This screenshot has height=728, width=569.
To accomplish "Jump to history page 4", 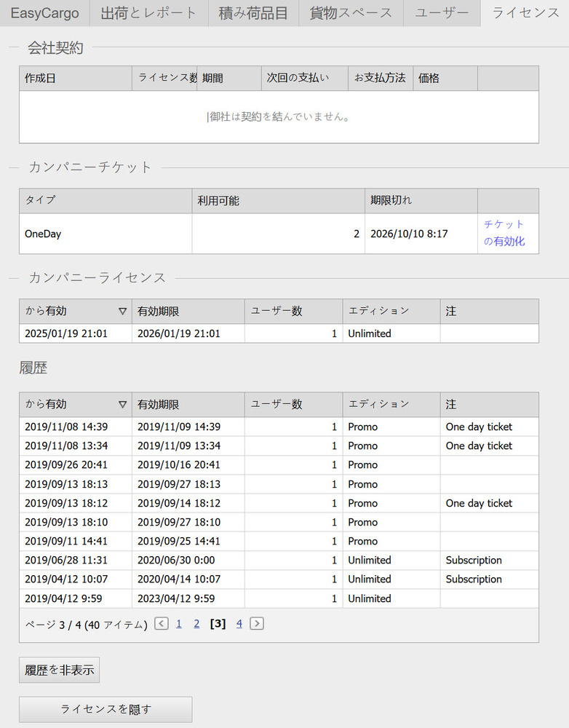I will tap(239, 623).
